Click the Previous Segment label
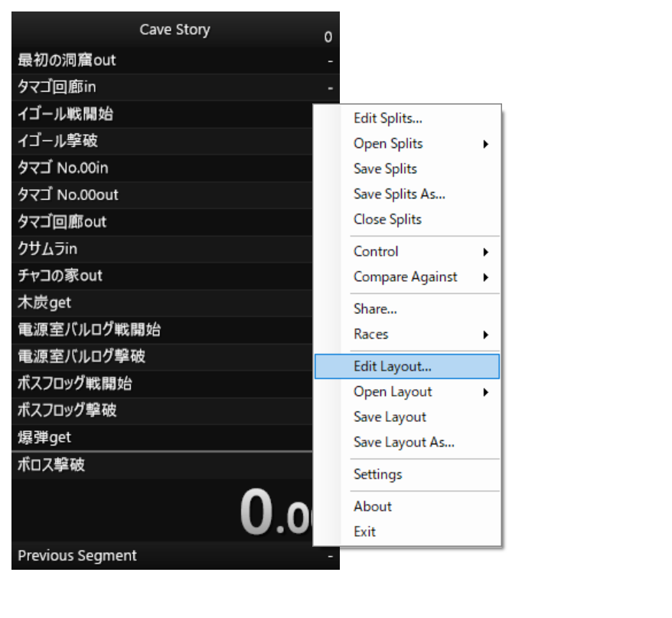672x618 pixels. pos(77,556)
